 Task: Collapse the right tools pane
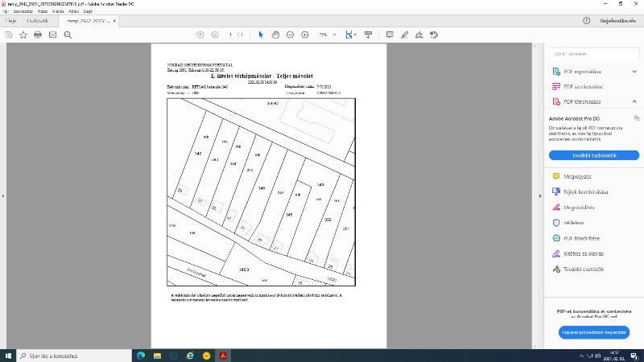click(539, 195)
